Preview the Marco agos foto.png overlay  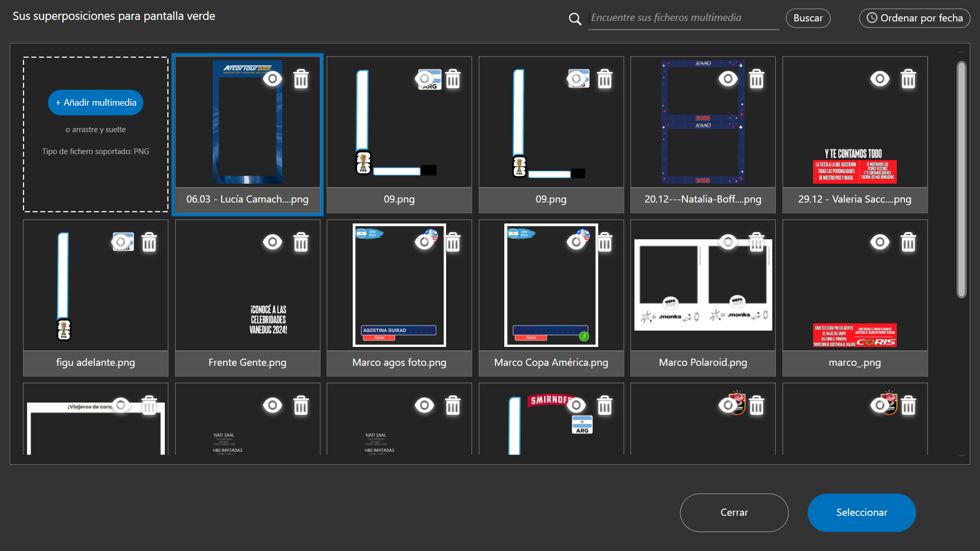(x=425, y=242)
